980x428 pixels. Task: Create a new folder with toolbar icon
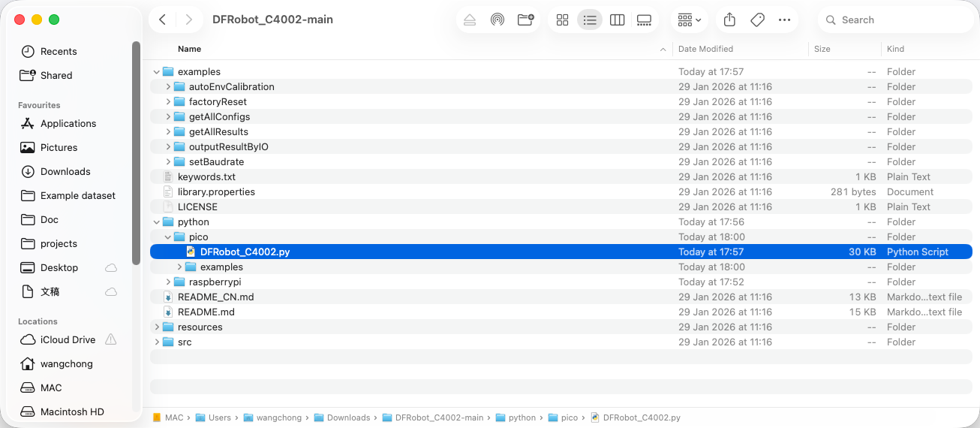click(525, 20)
